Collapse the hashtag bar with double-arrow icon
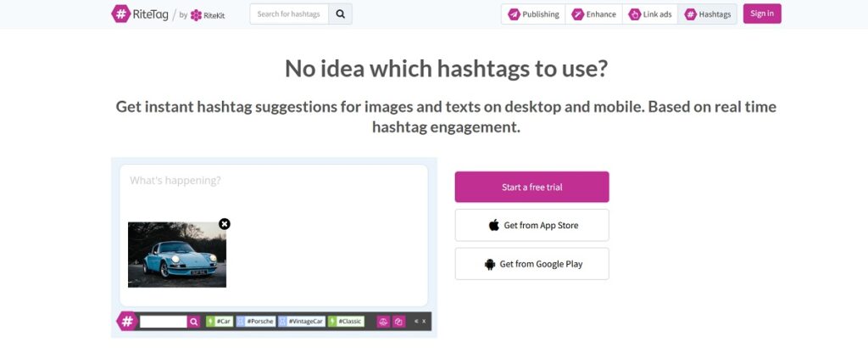The image size is (868, 348). pyautogui.click(x=416, y=322)
